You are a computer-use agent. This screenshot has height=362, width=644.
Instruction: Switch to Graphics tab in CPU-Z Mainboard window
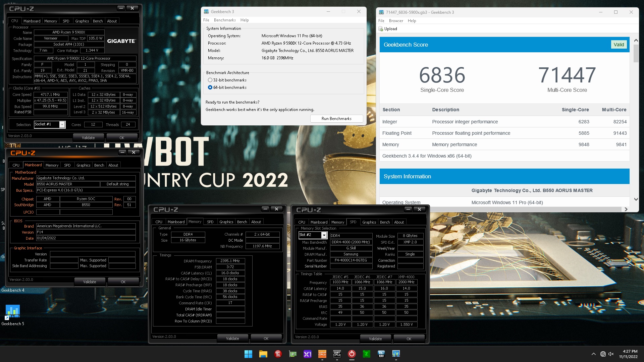[84, 165]
